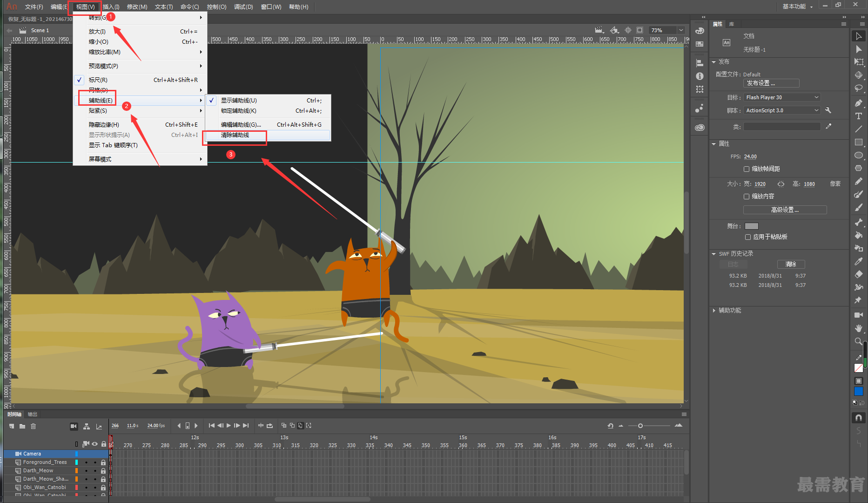Toggle the 标尺 rulers menu option

[140, 80]
